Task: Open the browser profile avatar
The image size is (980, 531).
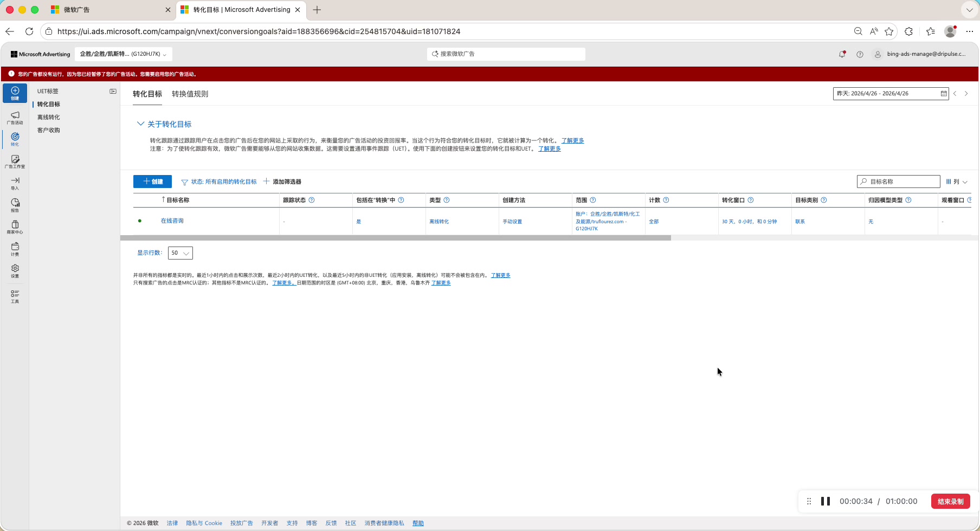Action: click(950, 31)
